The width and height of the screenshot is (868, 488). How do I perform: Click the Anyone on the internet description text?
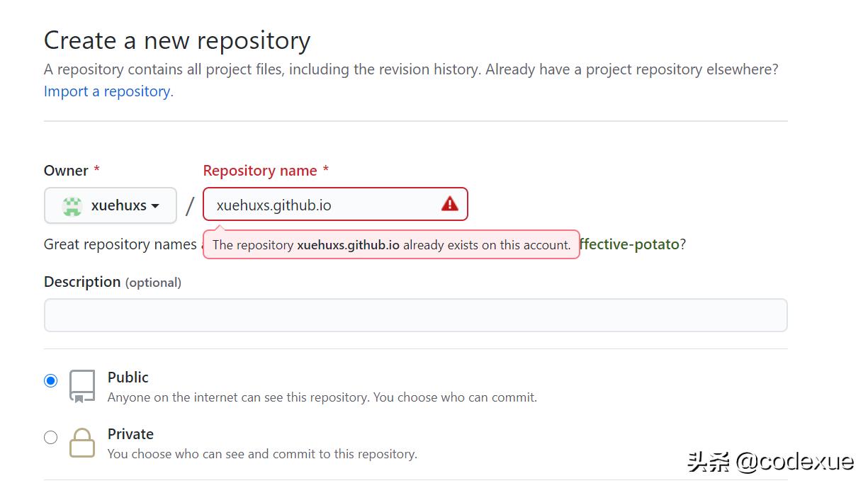point(322,397)
